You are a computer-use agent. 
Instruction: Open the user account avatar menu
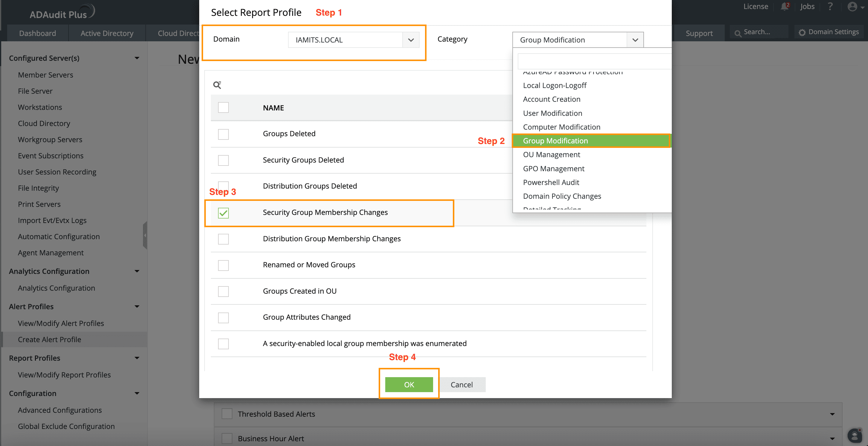point(852,7)
